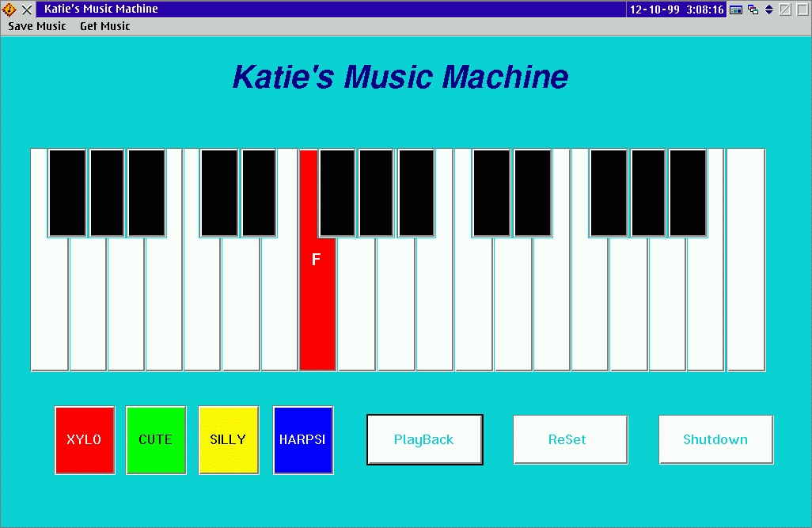Play the black key touching the red F key
The image size is (812, 528).
(337, 192)
